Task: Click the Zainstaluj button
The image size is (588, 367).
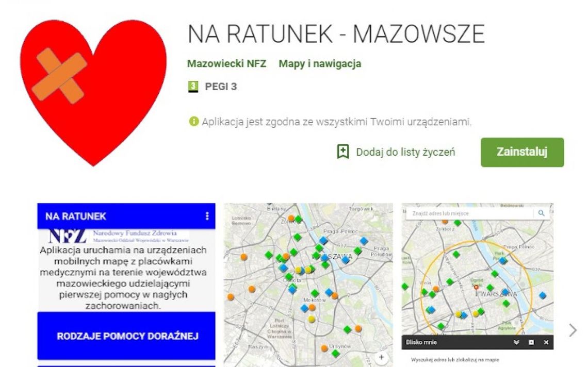Action: 522,152
